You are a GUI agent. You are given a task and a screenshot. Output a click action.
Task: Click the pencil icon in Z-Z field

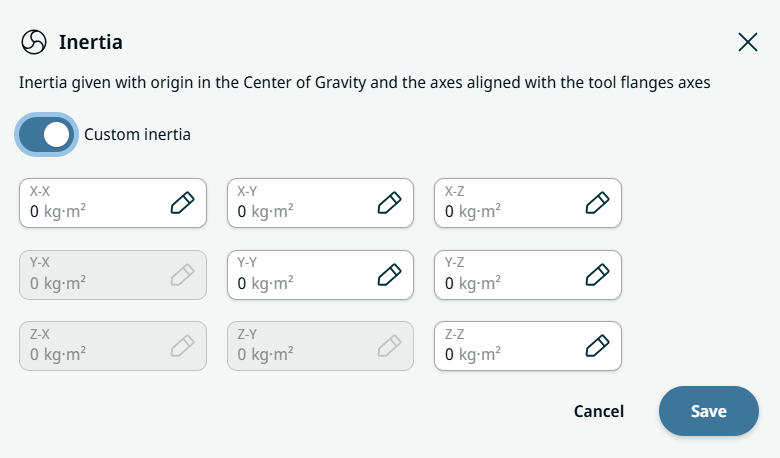click(597, 346)
